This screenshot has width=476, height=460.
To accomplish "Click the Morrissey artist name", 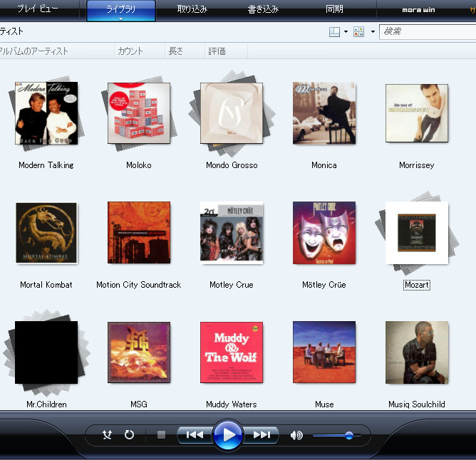I will (x=417, y=165).
